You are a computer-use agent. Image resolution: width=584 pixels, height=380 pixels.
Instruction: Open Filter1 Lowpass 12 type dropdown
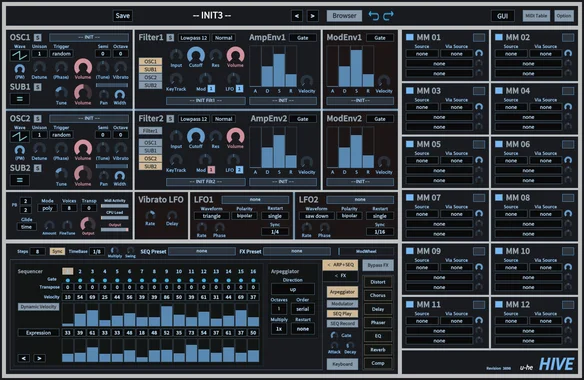coord(193,38)
